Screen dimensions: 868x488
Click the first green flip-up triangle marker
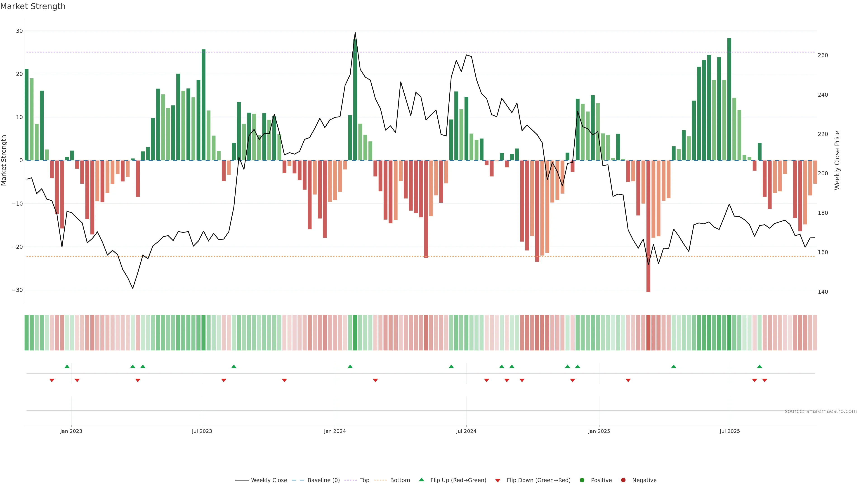click(67, 366)
